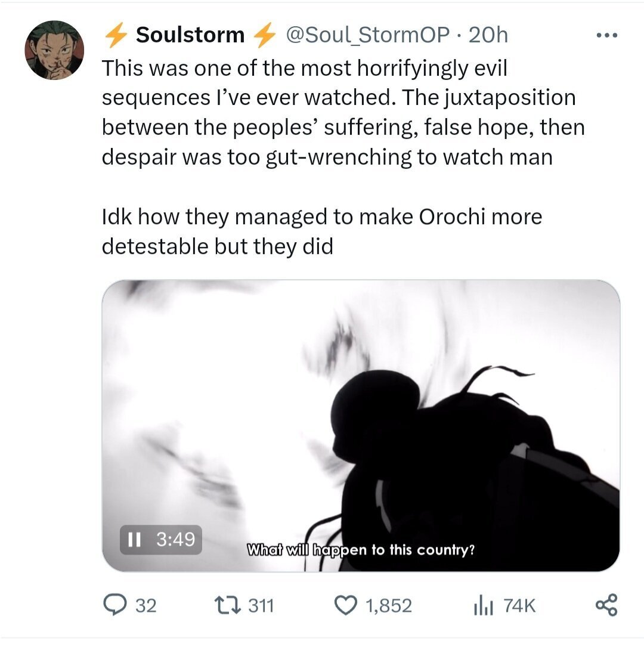Click the lightning emoji after Soulstorm
This screenshot has width=644, height=647.
[264, 36]
